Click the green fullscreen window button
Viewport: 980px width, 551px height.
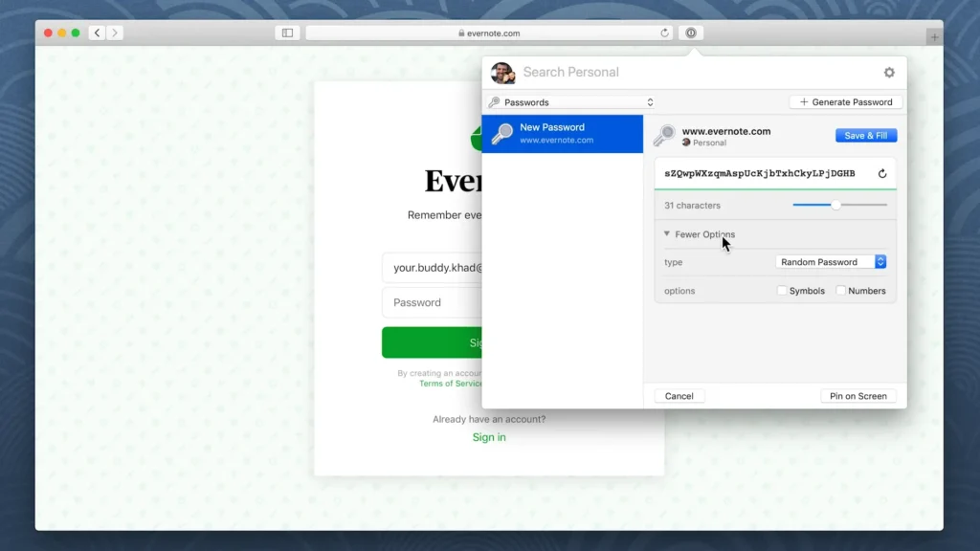coord(76,33)
